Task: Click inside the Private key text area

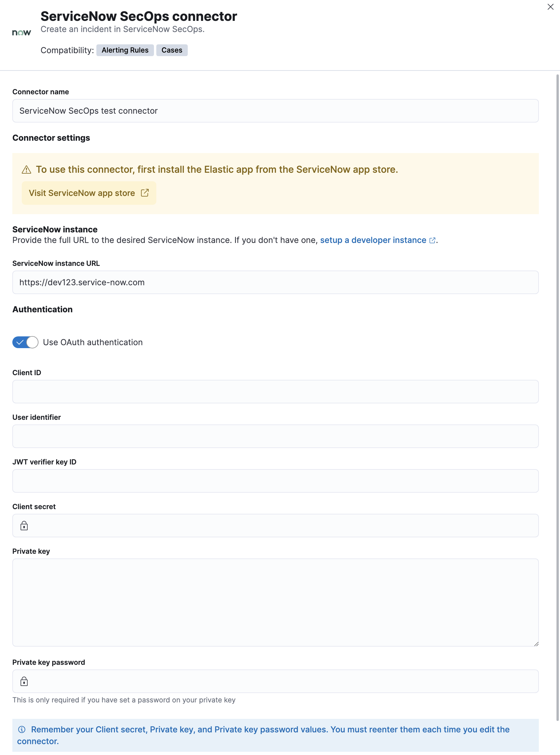Action: [x=275, y=602]
